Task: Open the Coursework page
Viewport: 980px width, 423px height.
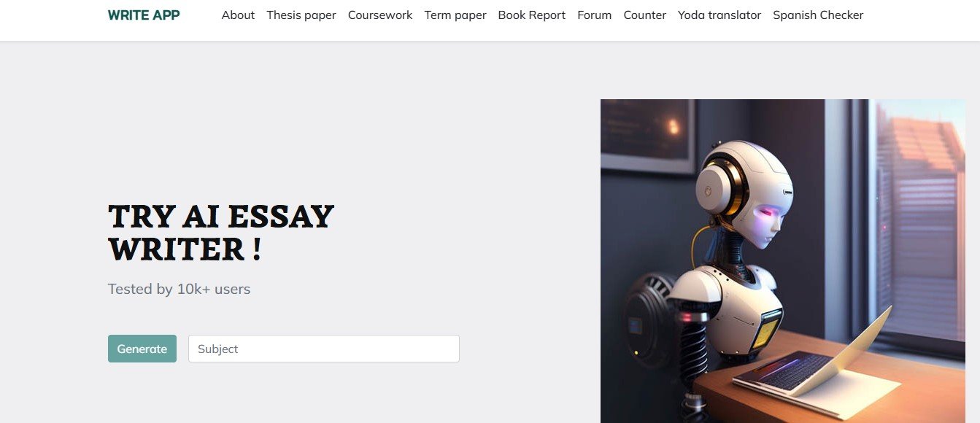Action: click(x=380, y=15)
